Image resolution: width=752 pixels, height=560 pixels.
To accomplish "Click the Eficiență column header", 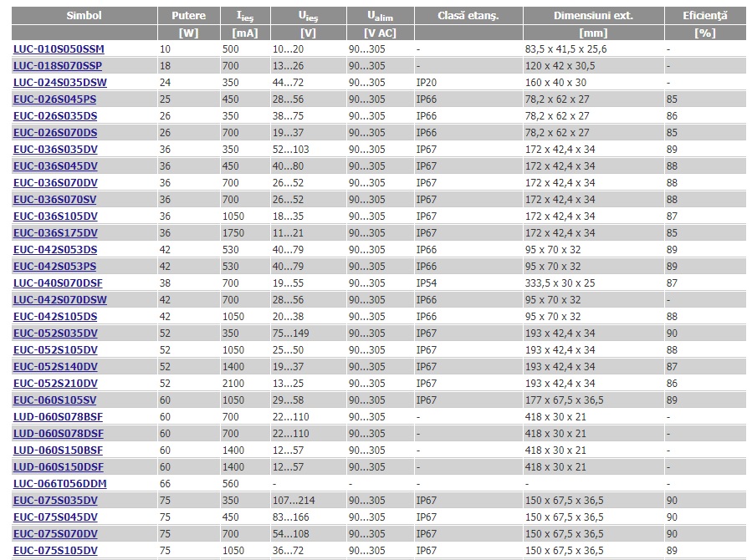I will click(x=705, y=16).
